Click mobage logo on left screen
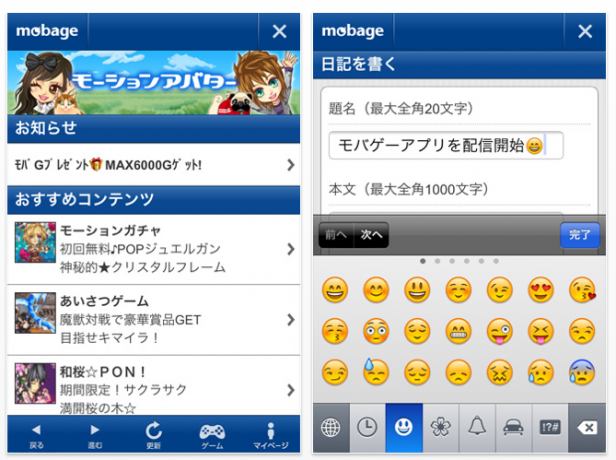 click(x=47, y=31)
